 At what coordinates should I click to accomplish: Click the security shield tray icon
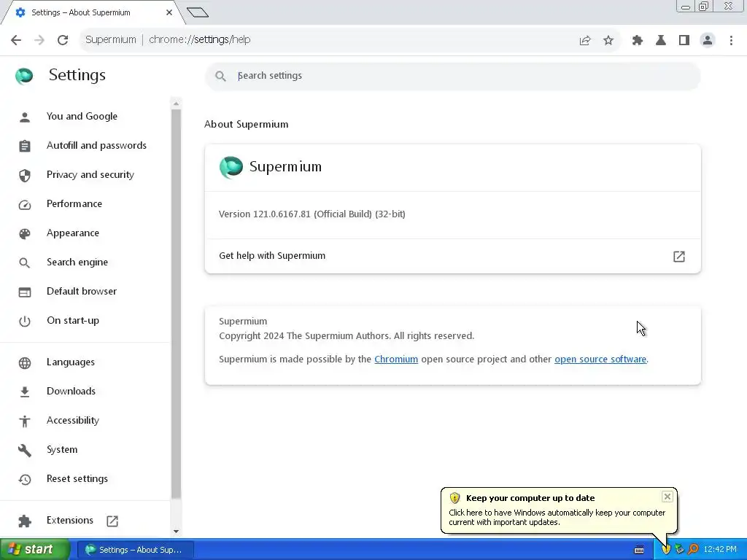pos(665,550)
